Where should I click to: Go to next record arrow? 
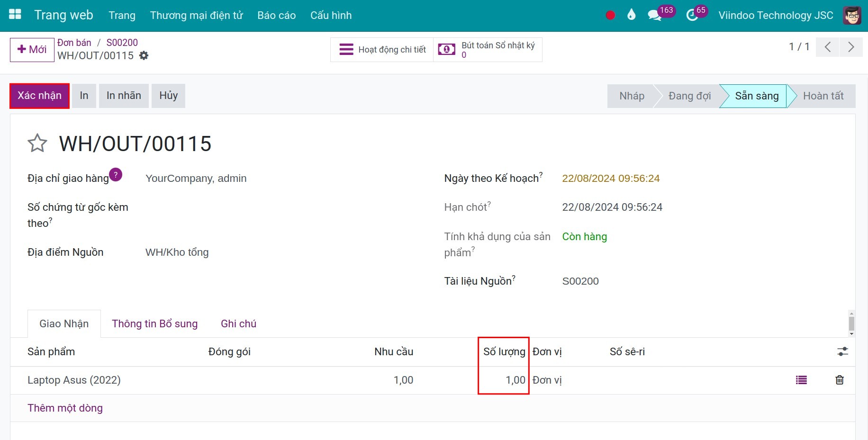point(851,47)
